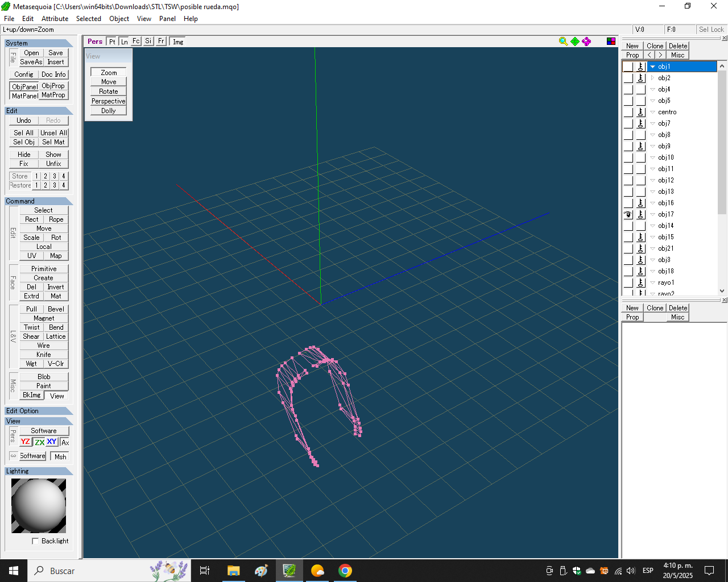The height and width of the screenshot is (582, 728).
Task: Toggle the key lock icon on obj7
Action: click(640, 123)
